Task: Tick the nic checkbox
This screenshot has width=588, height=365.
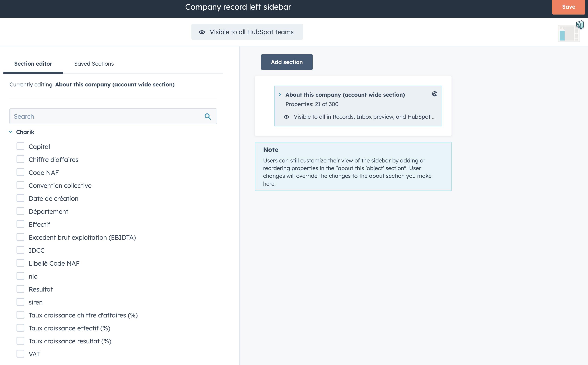Action: coord(20,276)
